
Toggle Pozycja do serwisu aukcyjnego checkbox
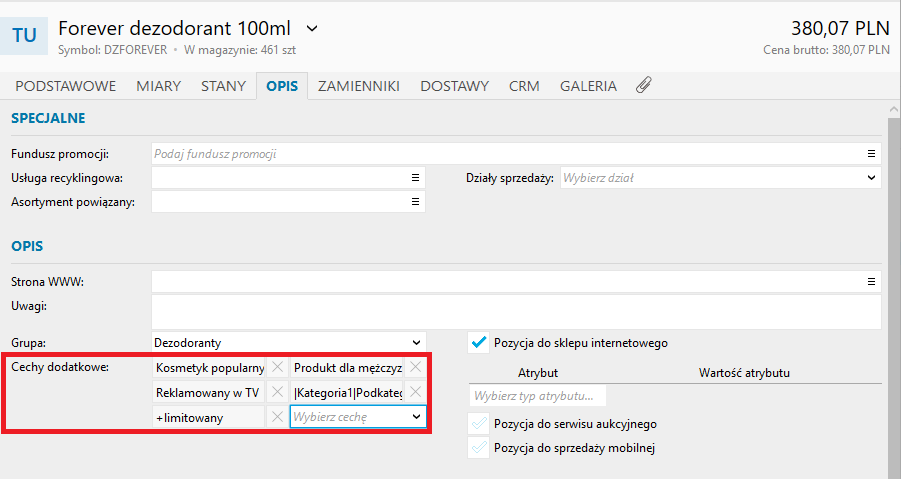point(478,424)
